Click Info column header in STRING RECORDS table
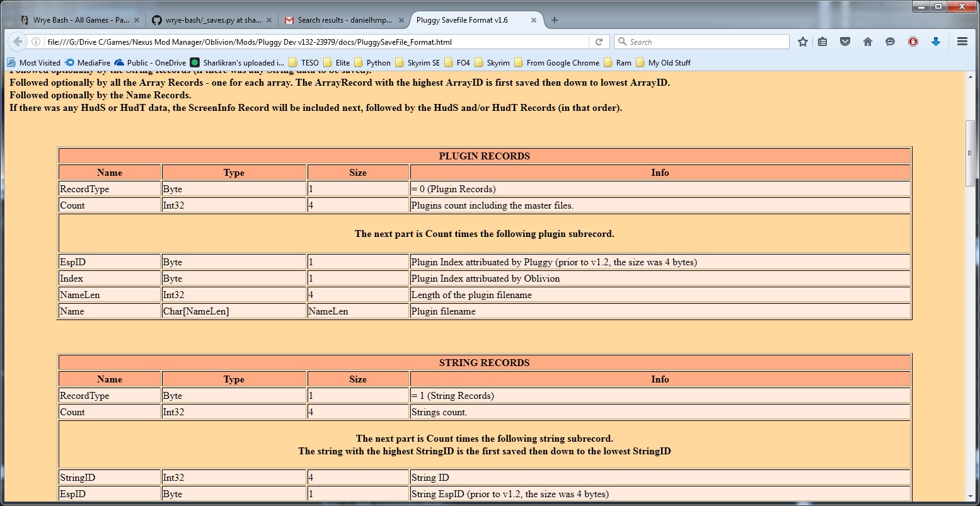 [x=660, y=379]
